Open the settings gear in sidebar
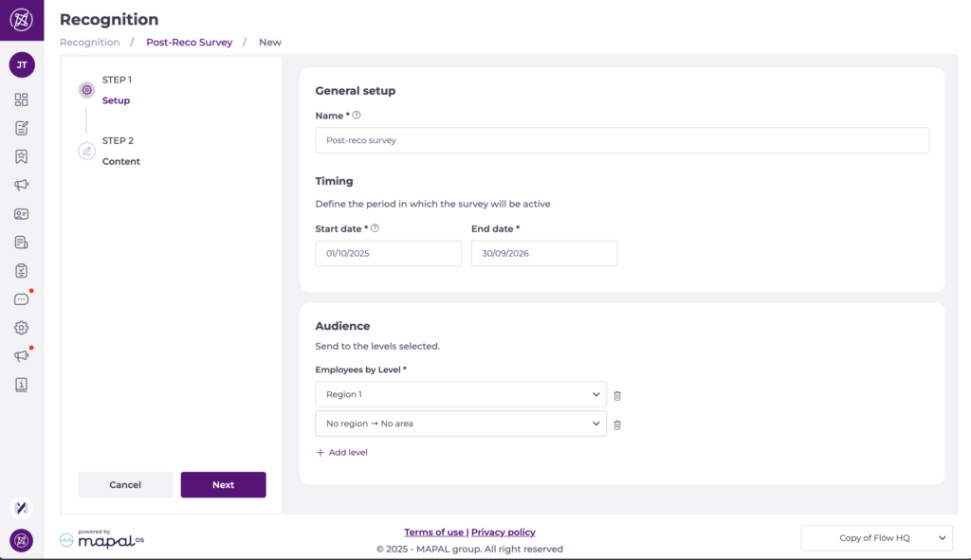971x560 pixels. tap(21, 328)
